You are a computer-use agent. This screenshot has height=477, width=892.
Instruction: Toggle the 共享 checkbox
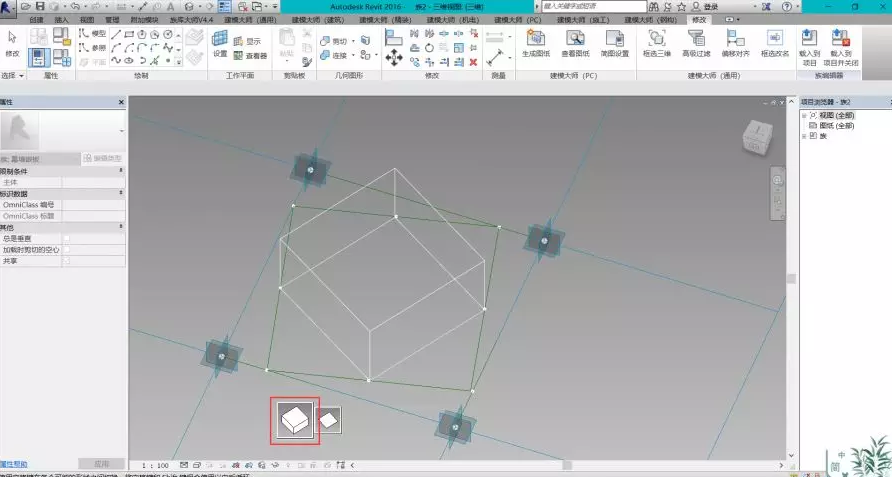[67, 261]
